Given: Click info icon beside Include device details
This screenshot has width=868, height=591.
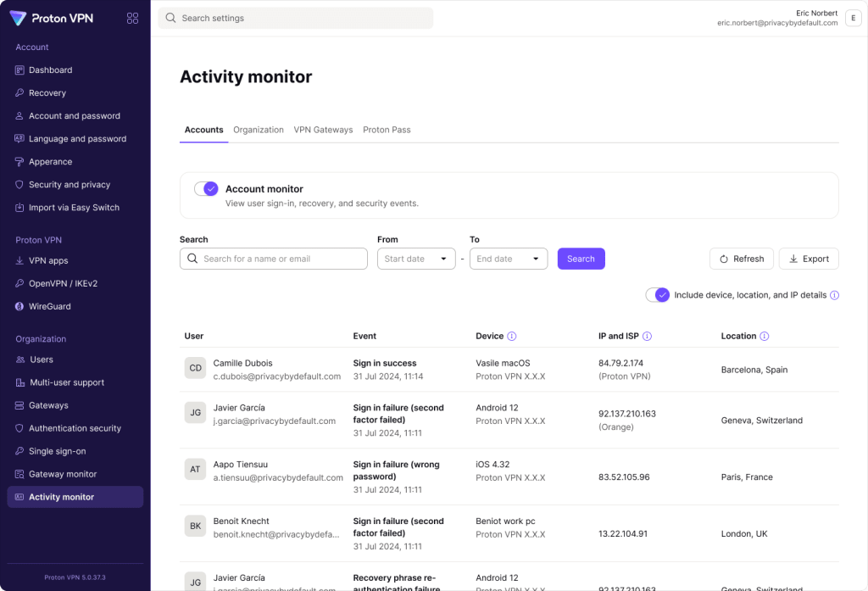Looking at the screenshot, I should pos(834,295).
